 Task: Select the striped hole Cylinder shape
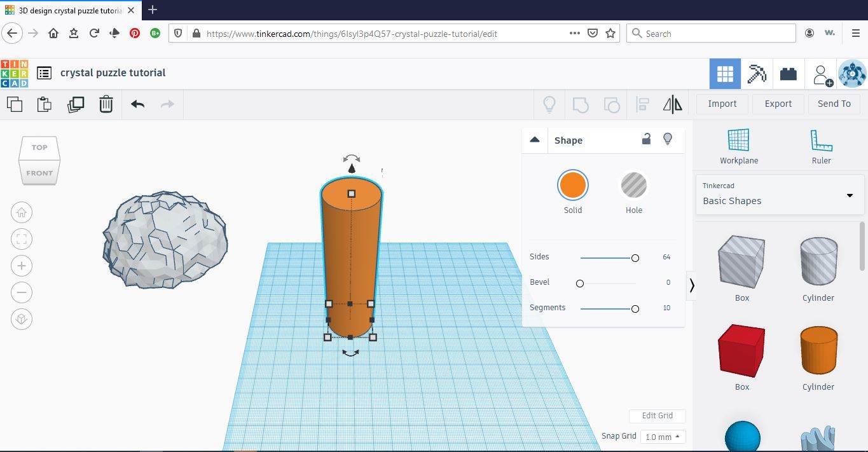coord(818,261)
